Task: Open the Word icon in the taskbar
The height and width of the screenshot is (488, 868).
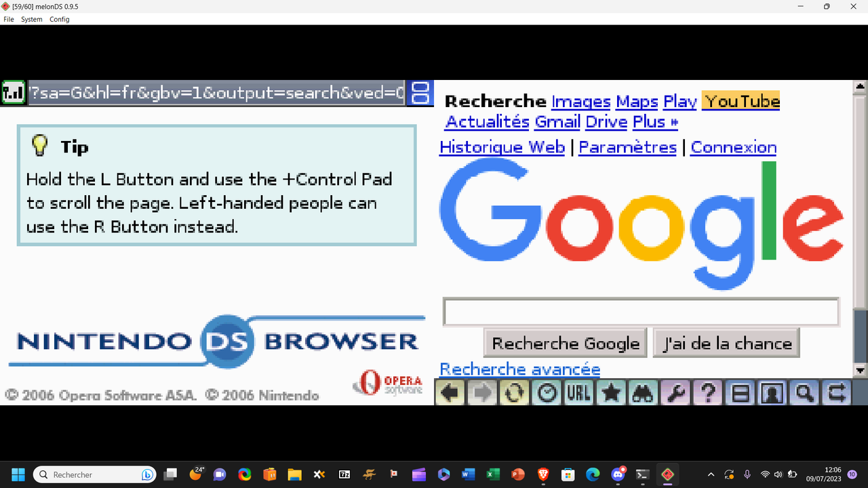Action: point(468,474)
